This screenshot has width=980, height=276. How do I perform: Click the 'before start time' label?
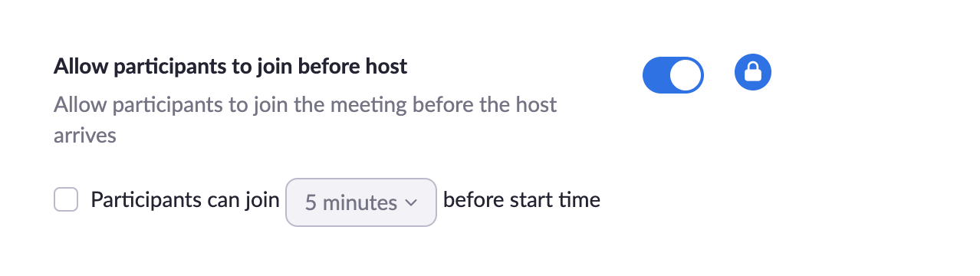[x=521, y=200]
